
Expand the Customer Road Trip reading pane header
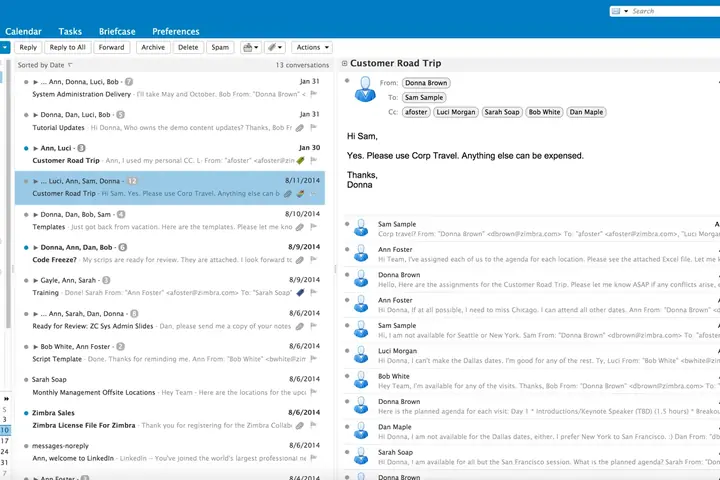(x=344, y=63)
